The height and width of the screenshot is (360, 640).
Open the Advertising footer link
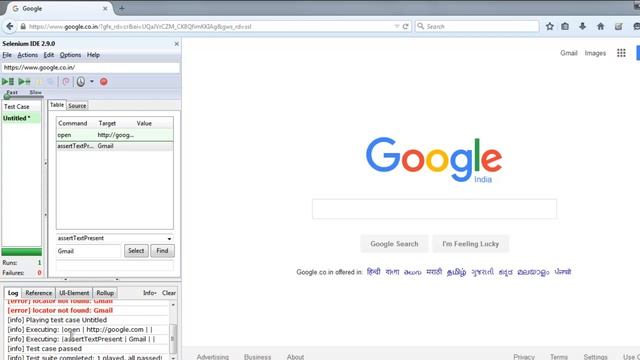pos(213,357)
